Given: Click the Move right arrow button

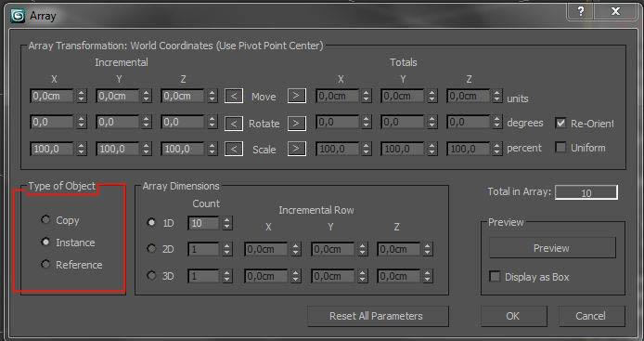Looking at the screenshot, I should (x=297, y=96).
